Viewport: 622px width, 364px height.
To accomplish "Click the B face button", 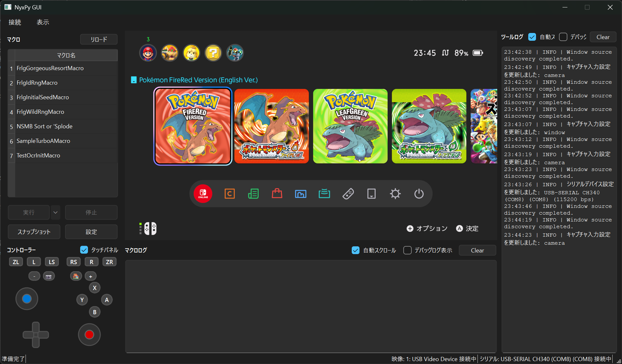I will pos(95,312).
